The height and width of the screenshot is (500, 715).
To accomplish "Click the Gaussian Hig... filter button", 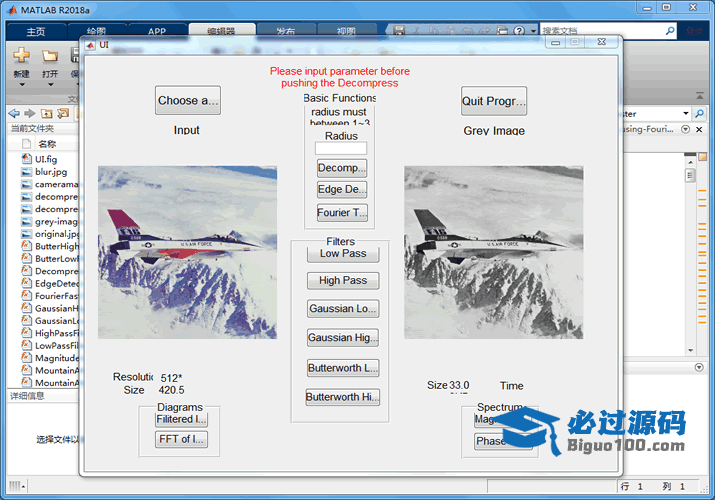I will (343, 337).
